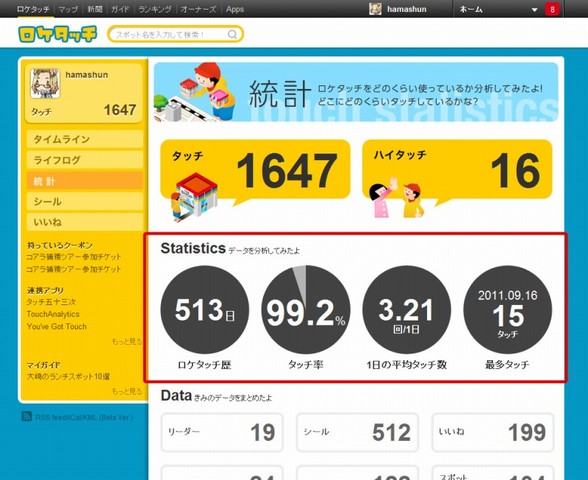
Task: Expand the ホーム dropdown arrow
Action: pos(534,10)
